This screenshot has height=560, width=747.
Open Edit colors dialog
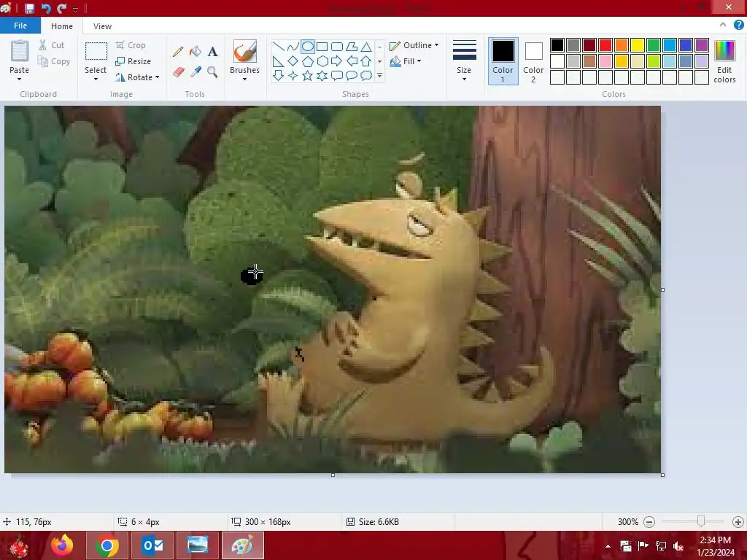[724, 61]
